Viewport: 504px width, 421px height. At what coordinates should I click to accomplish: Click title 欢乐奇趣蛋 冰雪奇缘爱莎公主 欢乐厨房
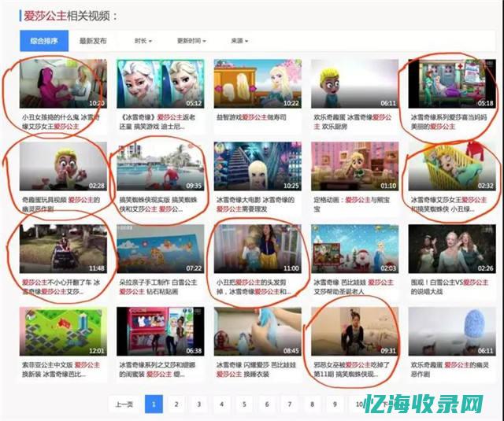point(353,122)
